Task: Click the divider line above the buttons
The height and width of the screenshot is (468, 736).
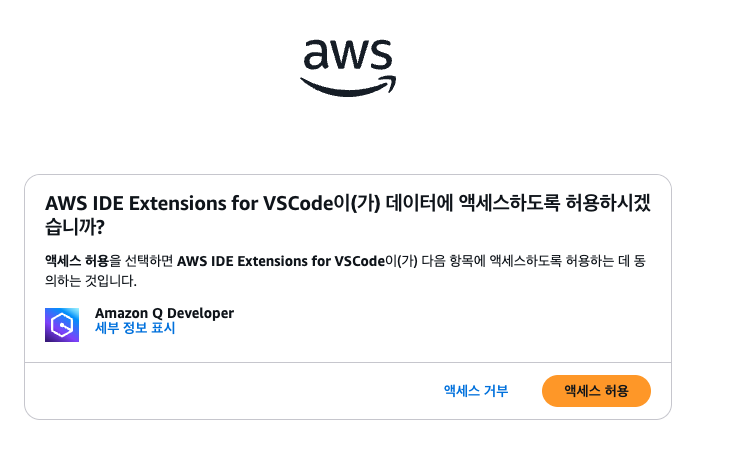Action: (x=347, y=362)
